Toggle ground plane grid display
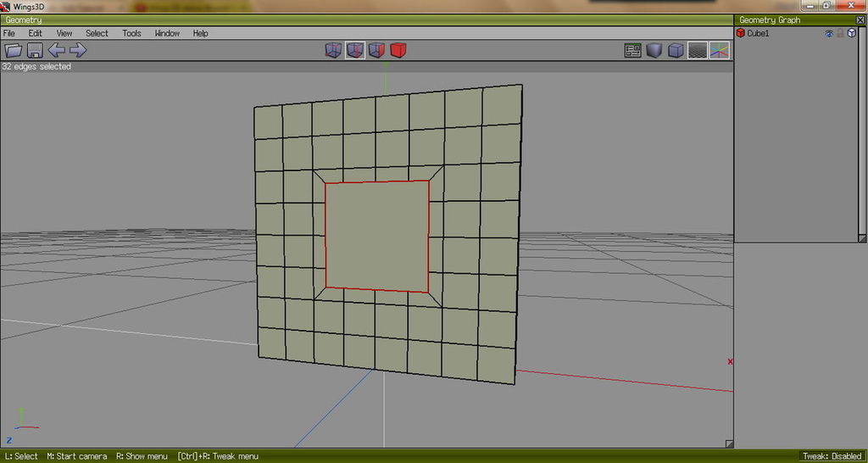 pyautogui.click(x=697, y=51)
